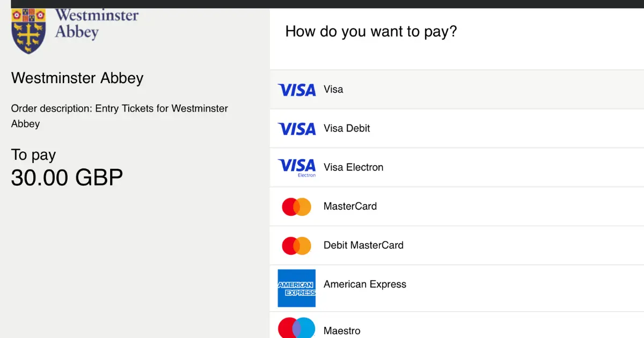Click the 'How do you want to pay?' heading

(371, 31)
